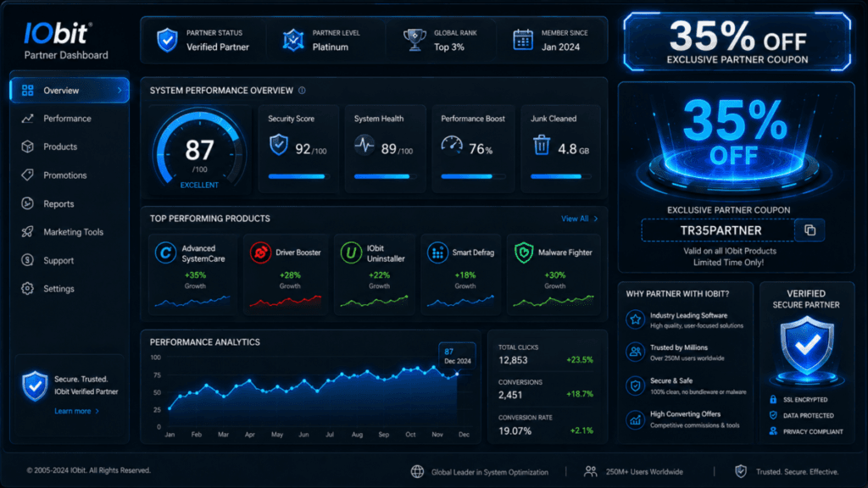
Task: Click the Data Protected shield icon
Action: click(x=773, y=415)
